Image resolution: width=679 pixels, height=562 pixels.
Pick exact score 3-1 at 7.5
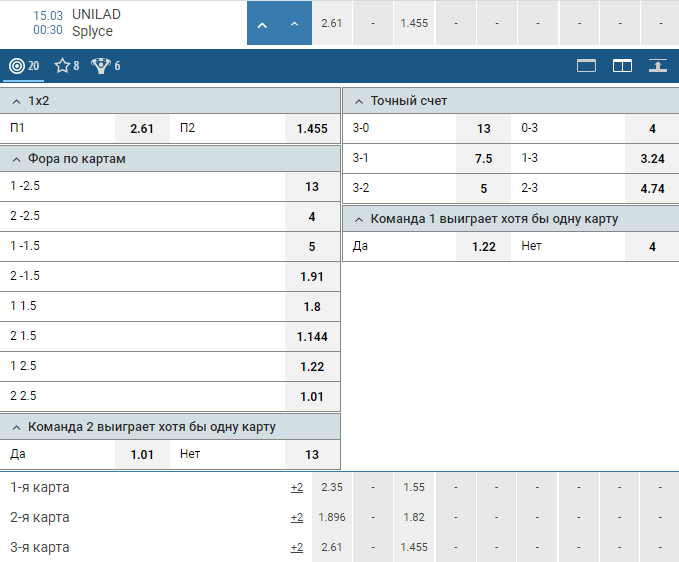click(x=483, y=158)
